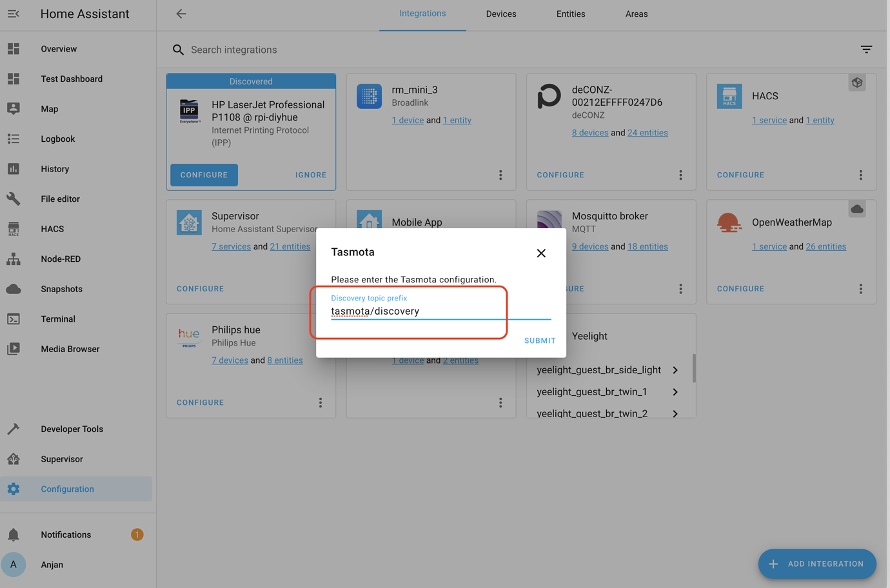Open the OpenWeatherMap 26 entities link
This screenshot has height=588, width=890.
(x=826, y=246)
